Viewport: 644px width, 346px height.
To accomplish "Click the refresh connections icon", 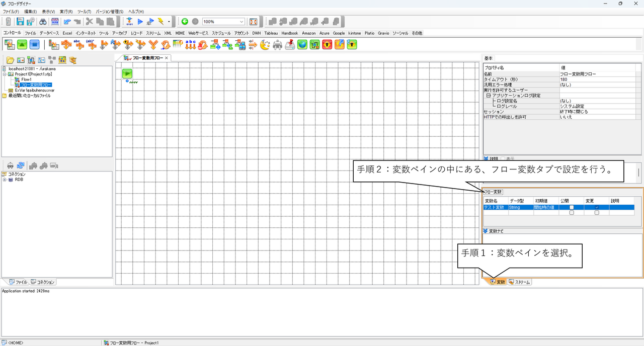I will click(21, 165).
